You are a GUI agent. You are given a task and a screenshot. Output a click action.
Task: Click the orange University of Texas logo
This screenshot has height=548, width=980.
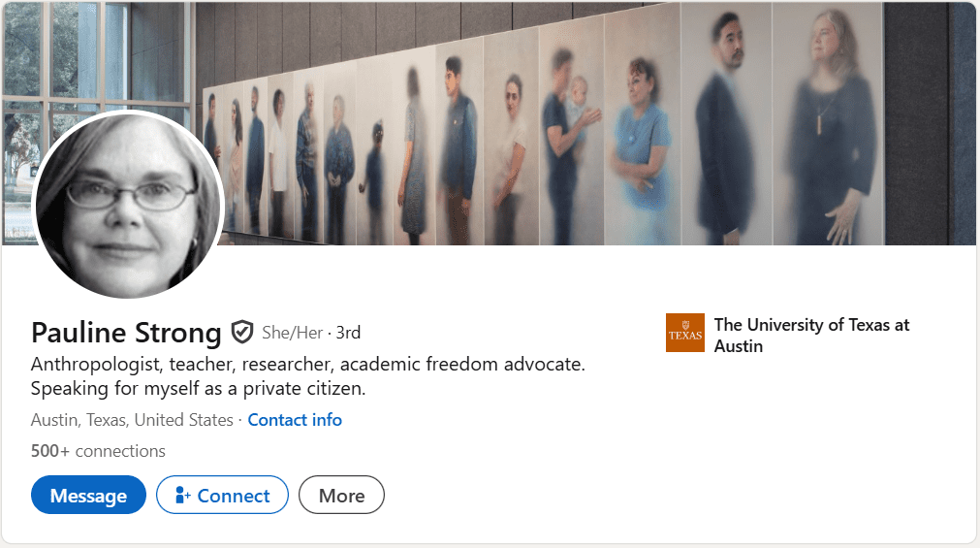685,334
